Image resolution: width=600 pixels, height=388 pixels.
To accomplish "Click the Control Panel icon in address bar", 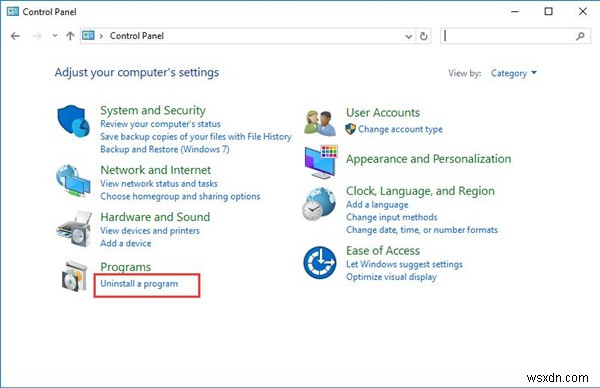I will (88, 36).
